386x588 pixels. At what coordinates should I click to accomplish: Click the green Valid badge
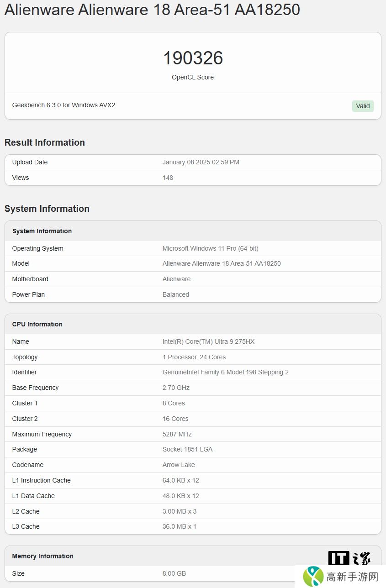coord(363,106)
